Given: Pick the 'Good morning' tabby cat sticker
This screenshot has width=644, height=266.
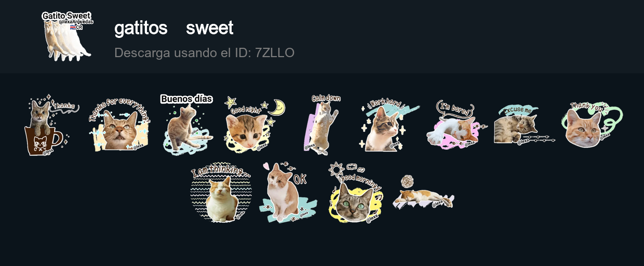Looking at the screenshot, I should point(356,193).
